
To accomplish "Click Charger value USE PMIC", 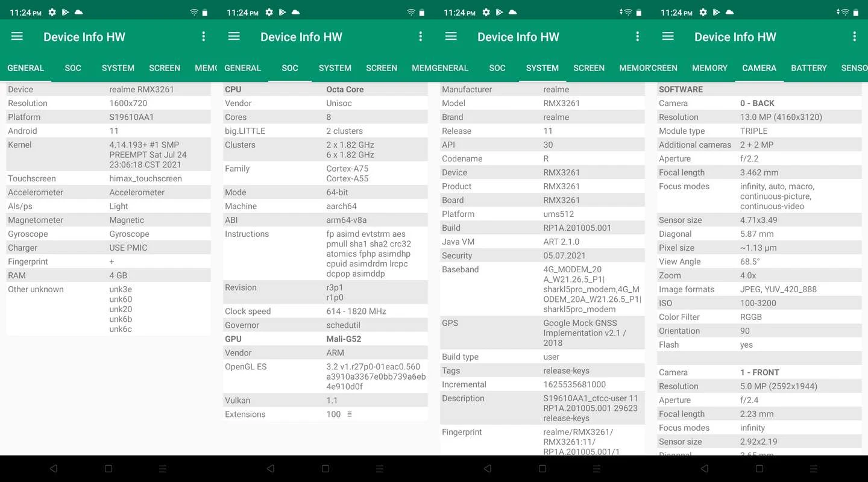I will 128,248.
